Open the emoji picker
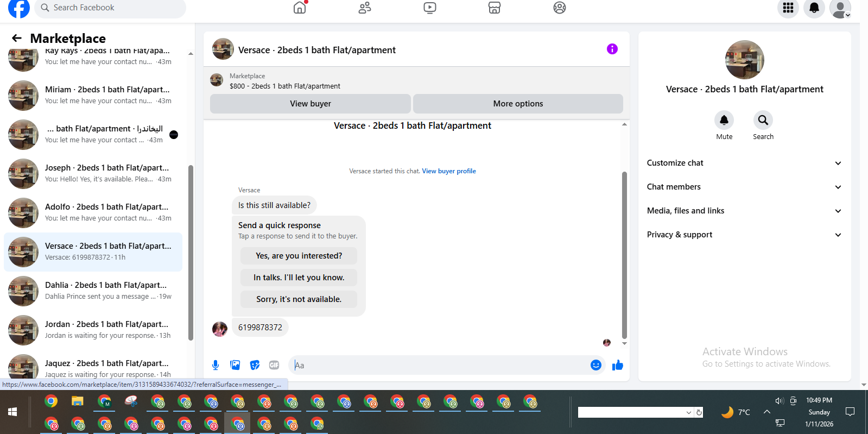 (x=596, y=365)
